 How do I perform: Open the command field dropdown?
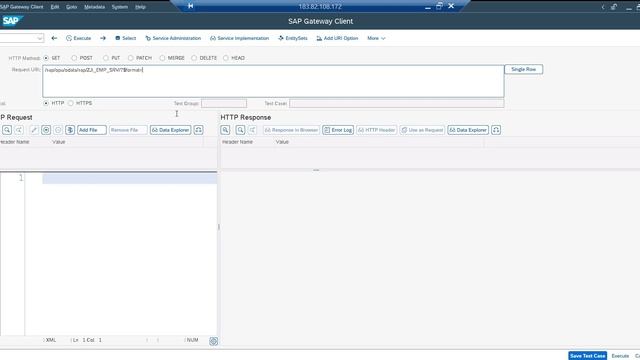(40, 38)
